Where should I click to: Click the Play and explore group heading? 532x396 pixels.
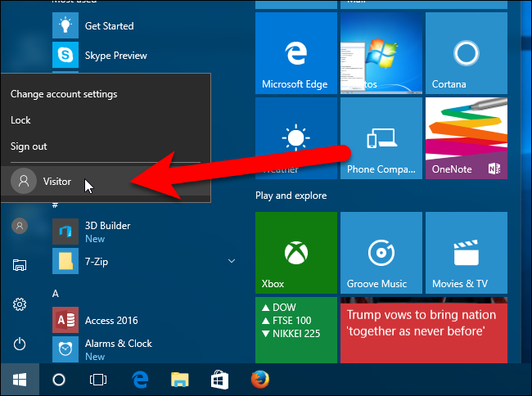coord(291,196)
